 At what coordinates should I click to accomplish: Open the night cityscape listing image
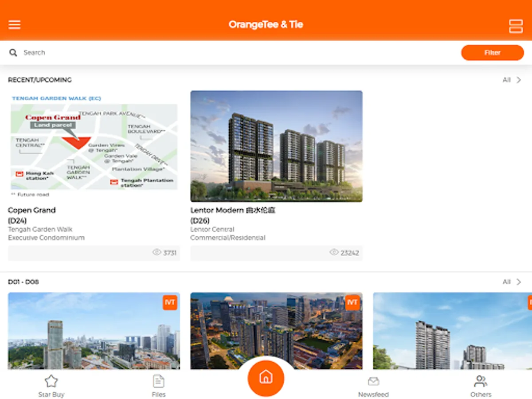point(276,331)
